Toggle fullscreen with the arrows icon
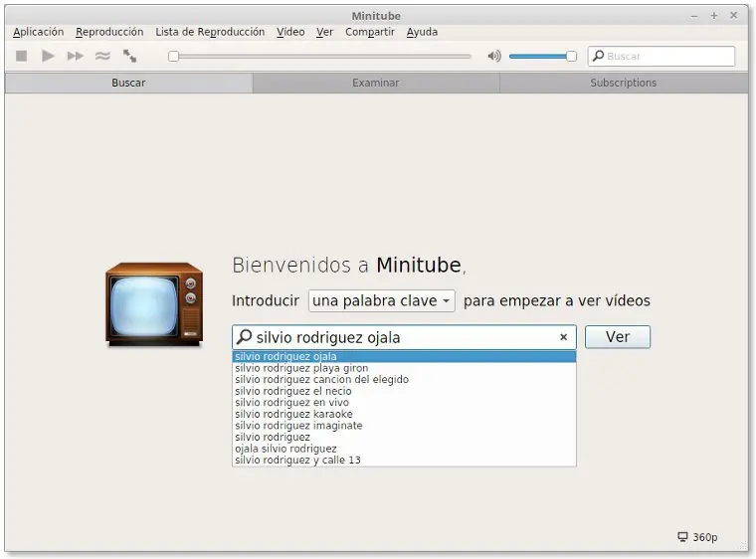This screenshot has height=559, width=756. [x=129, y=56]
